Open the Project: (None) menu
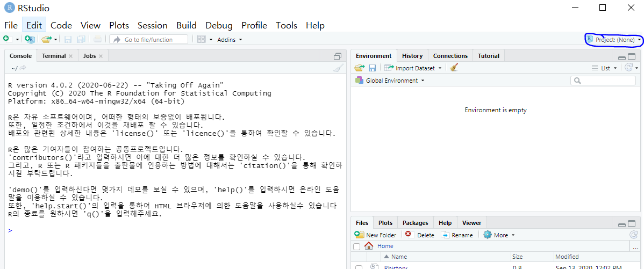This screenshot has width=644, height=269. coord(614,40)
